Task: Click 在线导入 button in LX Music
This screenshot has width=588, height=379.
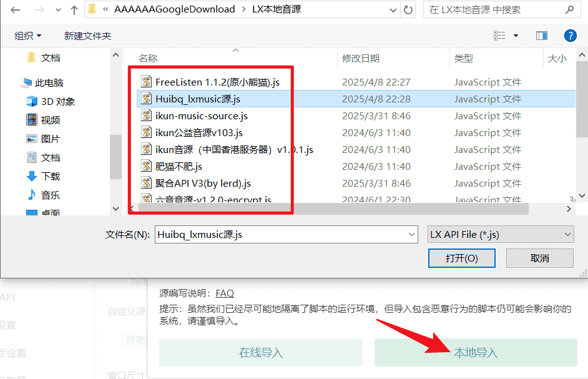Action: coord(261,352)
